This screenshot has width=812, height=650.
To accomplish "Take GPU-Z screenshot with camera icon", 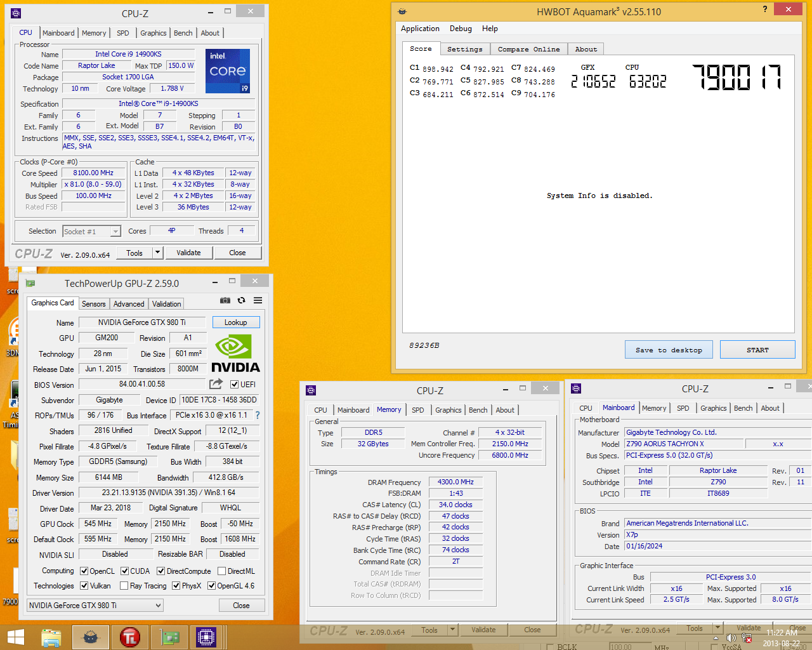I will (225, 300).
